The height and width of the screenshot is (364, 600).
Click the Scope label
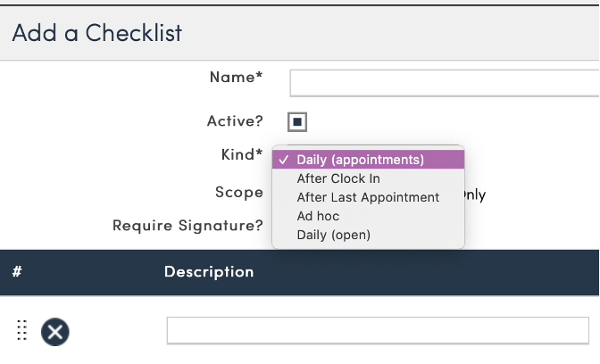[x=238, y=192]
